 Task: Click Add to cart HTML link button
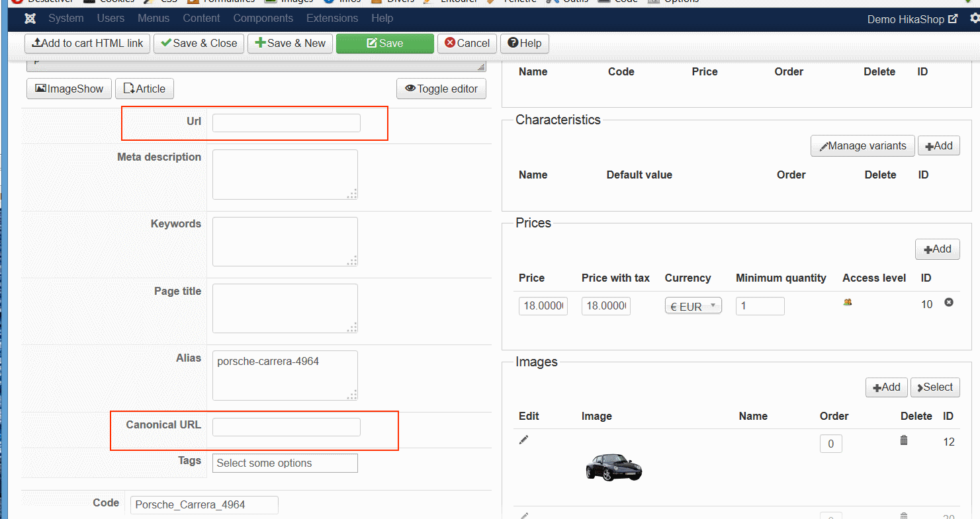[87, 44]
